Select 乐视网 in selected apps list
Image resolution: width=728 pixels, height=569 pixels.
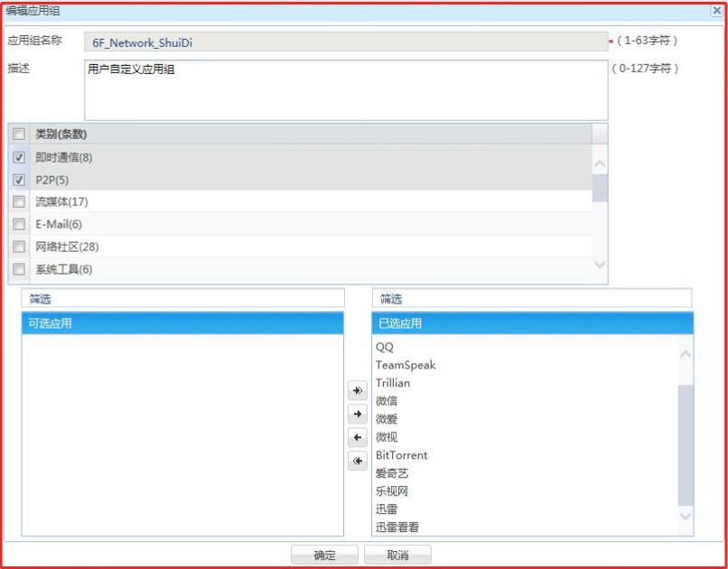click(x=392, y=491)
